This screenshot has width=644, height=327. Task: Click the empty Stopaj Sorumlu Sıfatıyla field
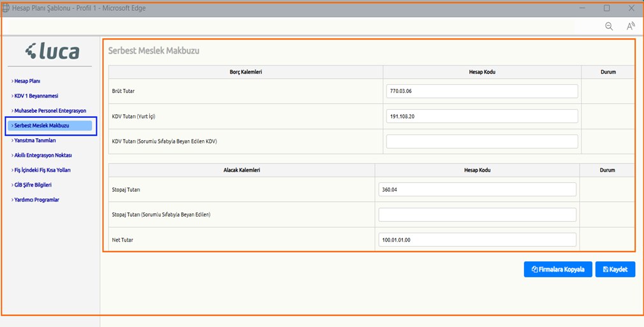point(477,214)
